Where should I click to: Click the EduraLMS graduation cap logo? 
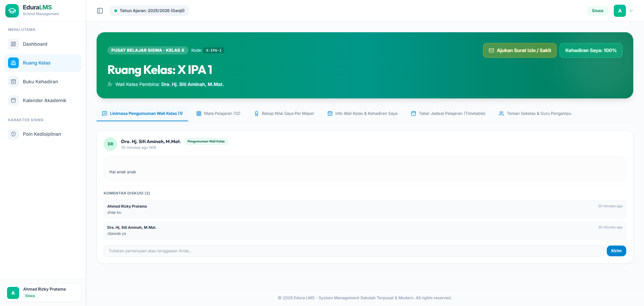tap(12, 11)
